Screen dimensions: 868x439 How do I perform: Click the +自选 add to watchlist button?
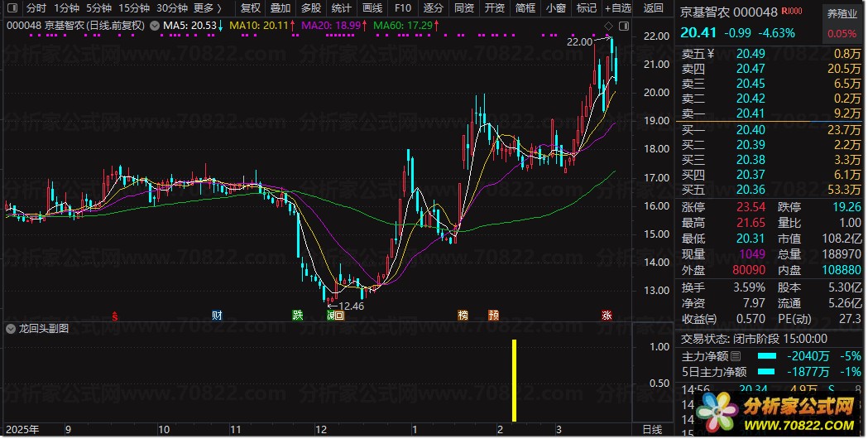[616, 8]
